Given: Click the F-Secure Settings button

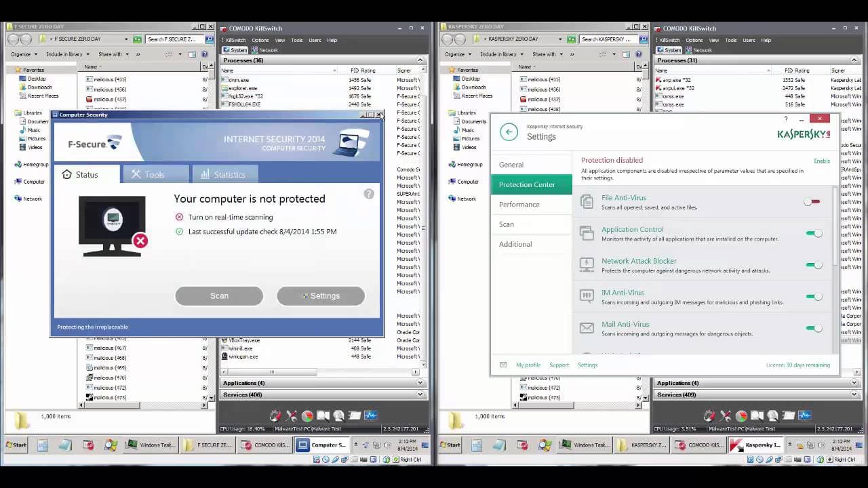Looking at the screenshot, I should click(x=321, y=296).
